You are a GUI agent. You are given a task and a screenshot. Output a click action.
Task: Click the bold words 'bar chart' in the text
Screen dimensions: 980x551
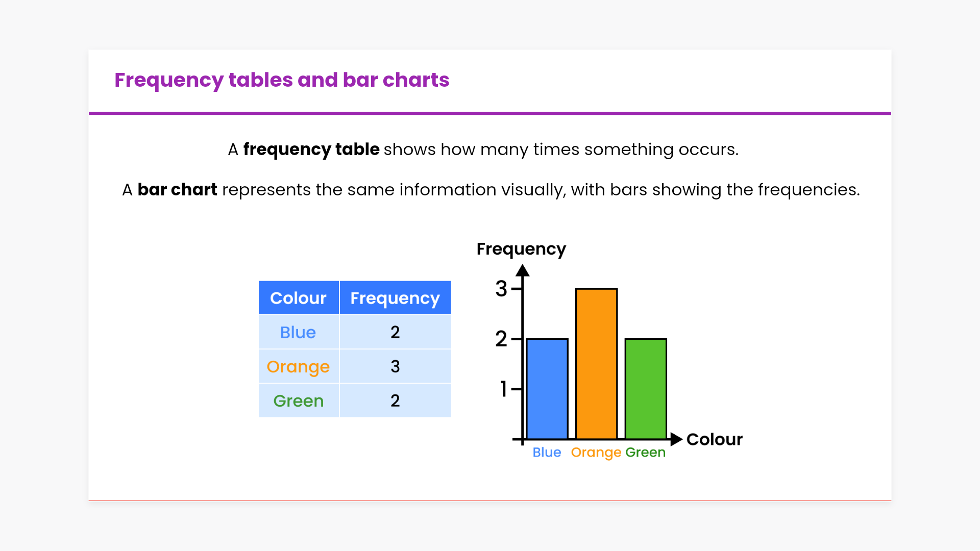(x=177, y=190)
